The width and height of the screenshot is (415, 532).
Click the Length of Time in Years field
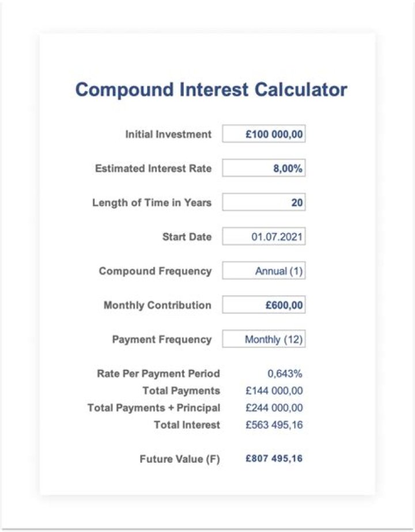(x=263, y=203)
